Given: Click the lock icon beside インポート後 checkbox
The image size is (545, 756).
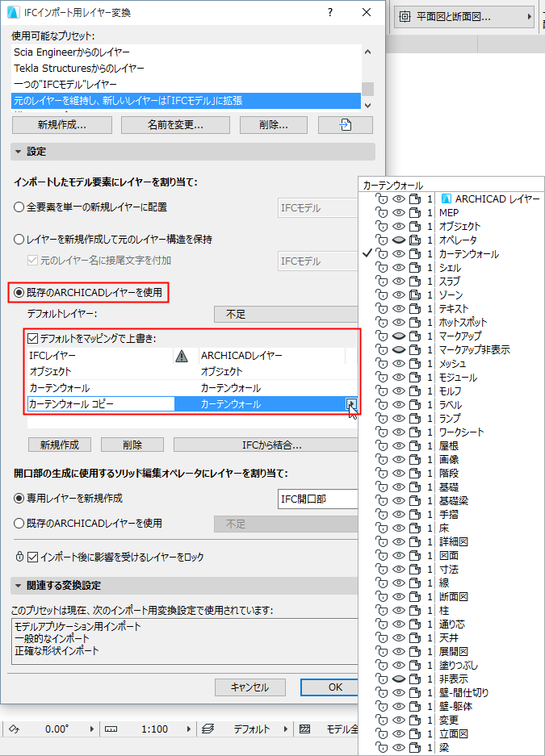Looking at the screenshot, I should pyautogui.click(x=19, y=557).
